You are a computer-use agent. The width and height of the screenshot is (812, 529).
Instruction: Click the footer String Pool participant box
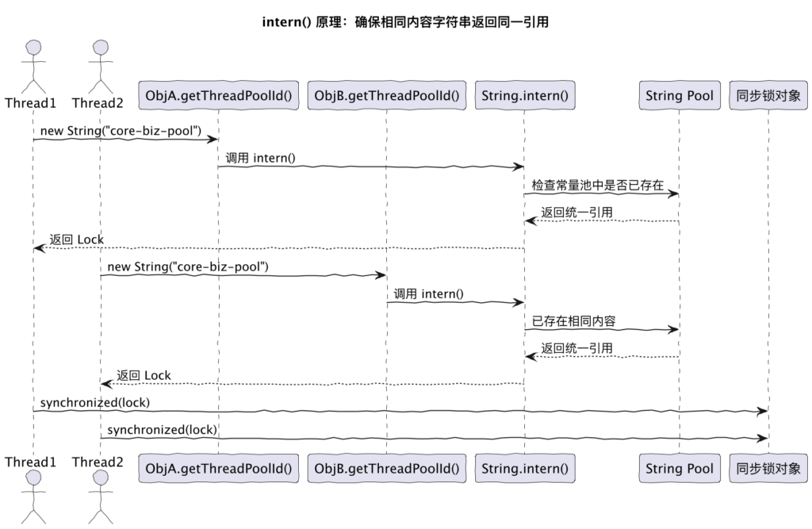679,468
